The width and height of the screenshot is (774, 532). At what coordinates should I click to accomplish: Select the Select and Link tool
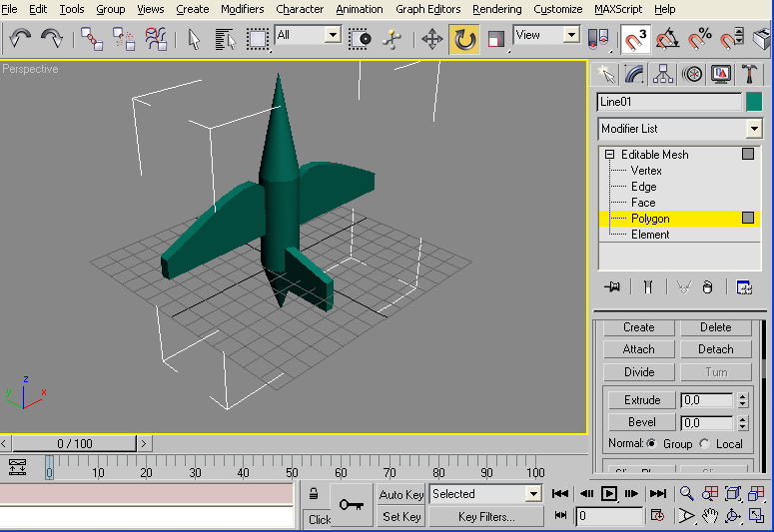92,39
